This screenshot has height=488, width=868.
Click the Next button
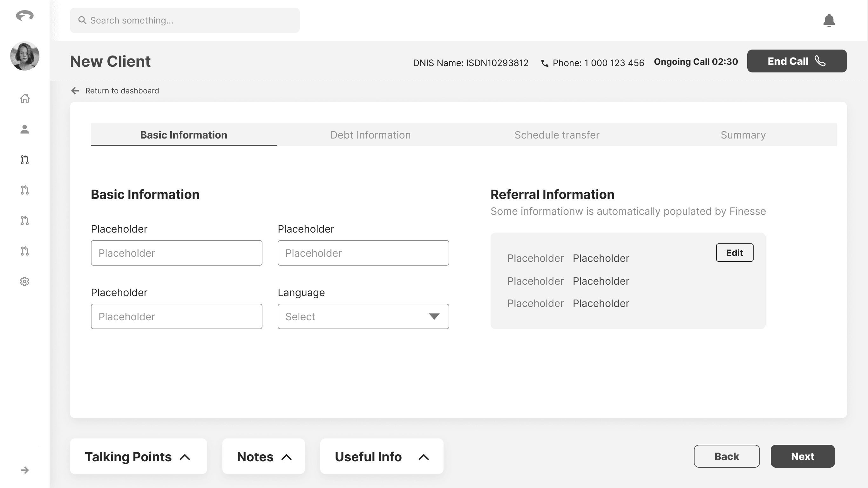pyautogui.click(x=802, y=456)
